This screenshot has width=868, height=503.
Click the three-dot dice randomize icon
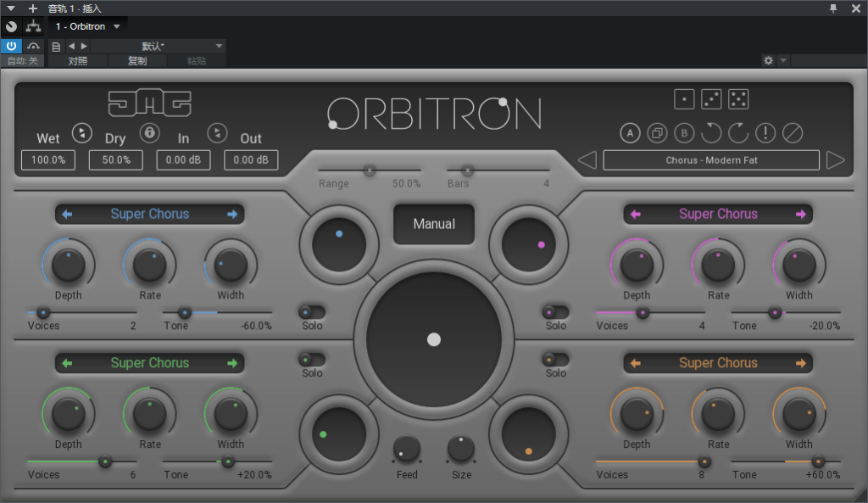(711, 100)
